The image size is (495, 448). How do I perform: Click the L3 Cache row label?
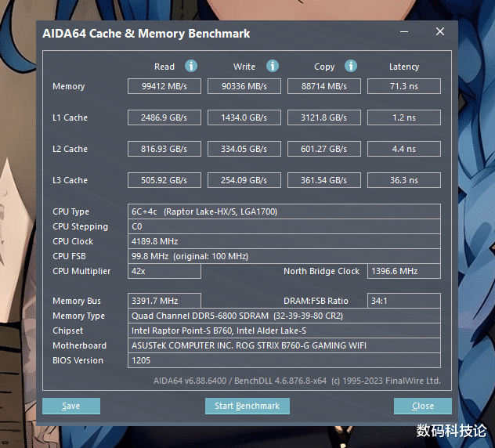coord(70,180)
